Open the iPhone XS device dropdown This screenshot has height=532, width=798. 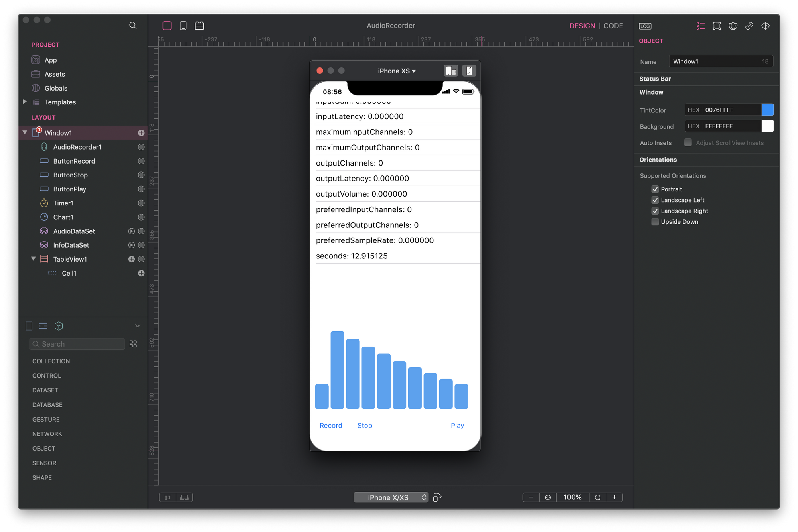(x=397, y=71)
